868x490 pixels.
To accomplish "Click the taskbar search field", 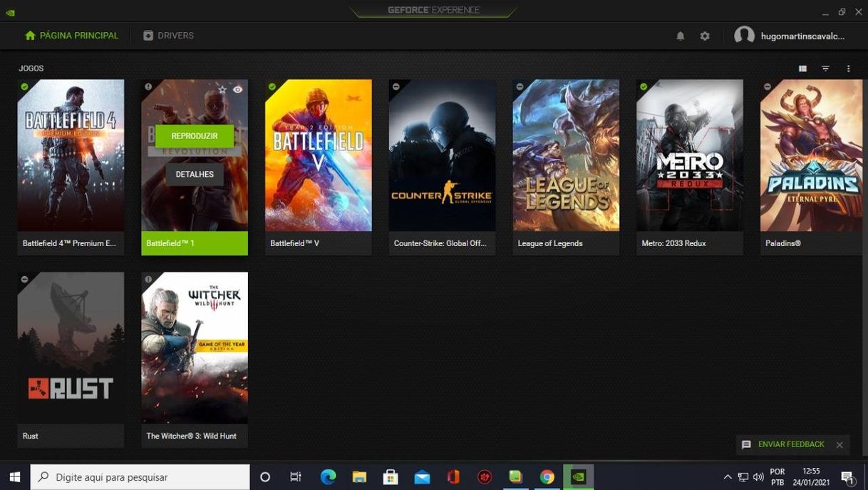I will coord(140,477).
